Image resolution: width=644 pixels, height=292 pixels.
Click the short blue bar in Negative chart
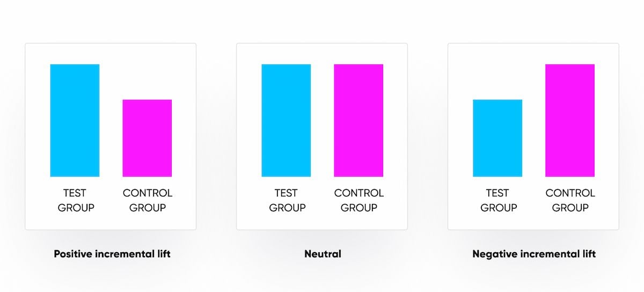coord(497,138)
